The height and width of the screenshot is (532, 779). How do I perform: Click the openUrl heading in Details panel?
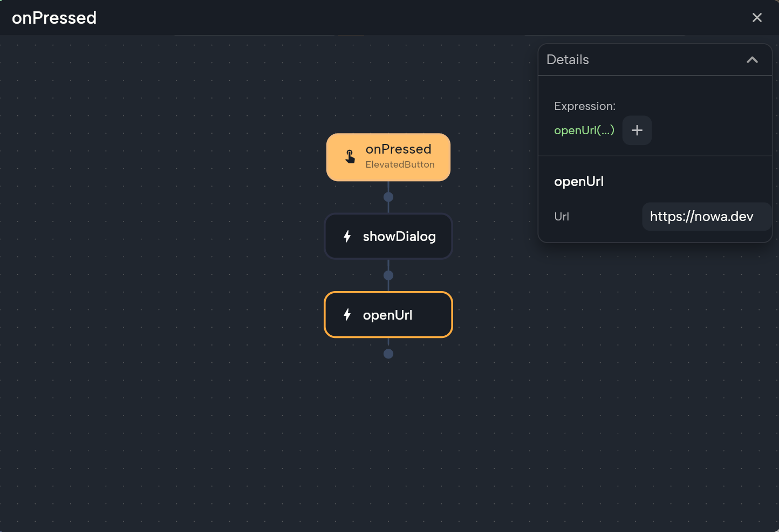pos(579,182)
